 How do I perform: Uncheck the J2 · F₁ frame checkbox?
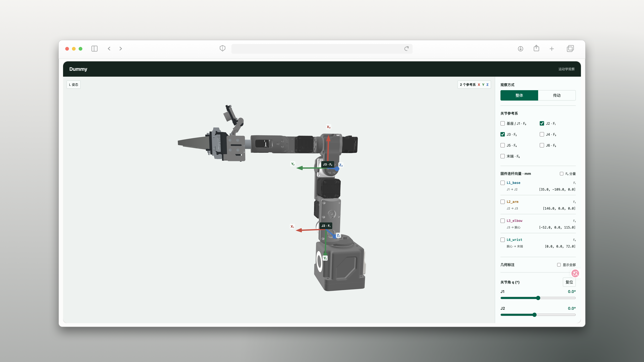click(x=542, y=123)
